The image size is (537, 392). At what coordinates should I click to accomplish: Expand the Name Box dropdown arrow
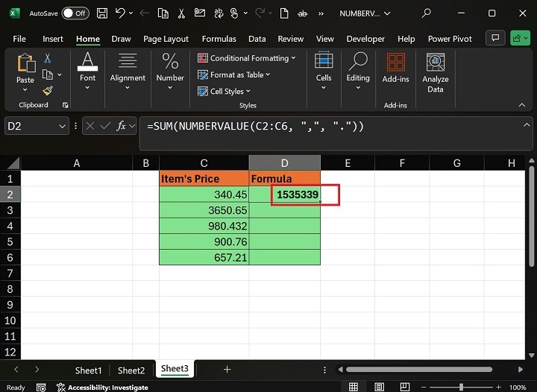coord(63,127)
